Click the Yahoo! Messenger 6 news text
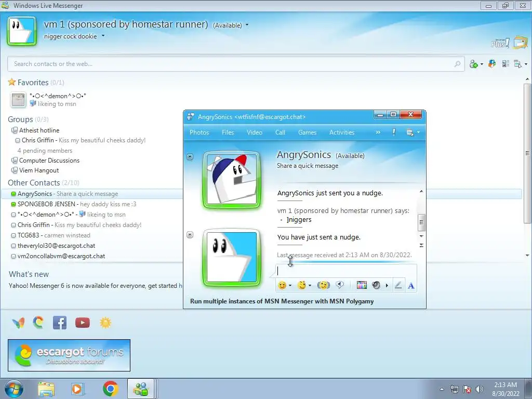Screen dimensions: 532x399 tap(95, 286)
